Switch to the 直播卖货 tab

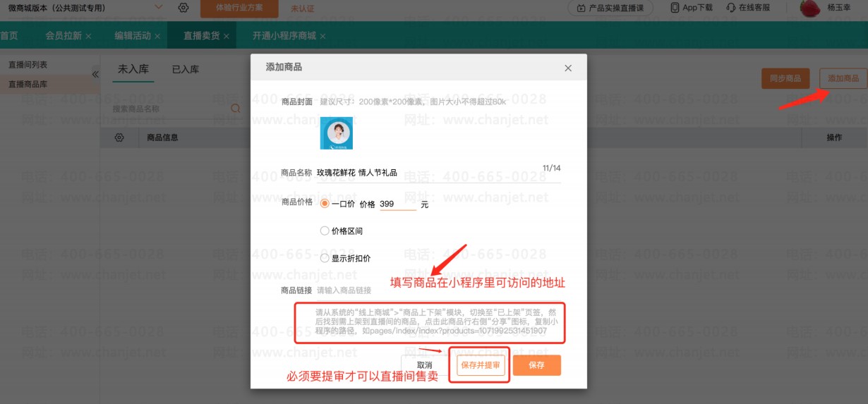point(202,35)
